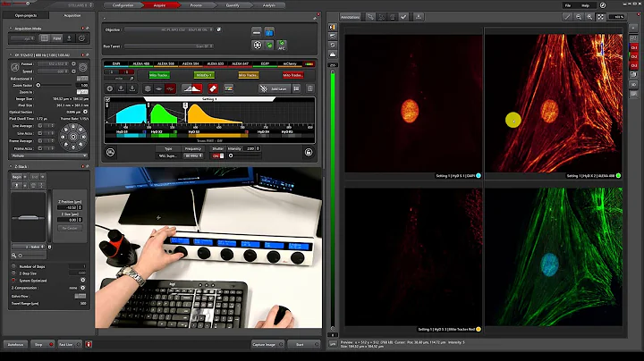Click the compass icon next to Help

point(603,5)
